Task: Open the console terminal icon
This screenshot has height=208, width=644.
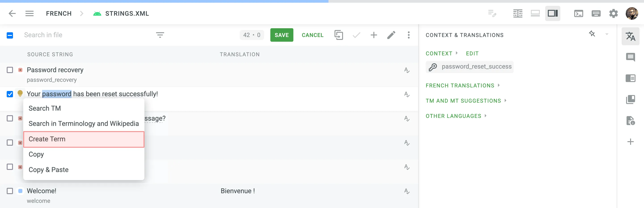Action: [578, 13]
